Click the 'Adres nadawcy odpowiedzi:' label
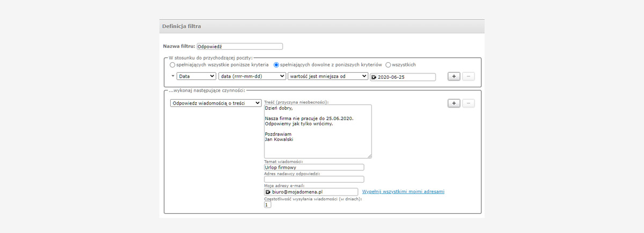 click(292, 174)
